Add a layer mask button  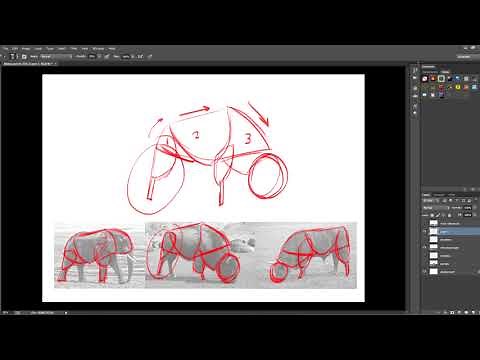[452, 312]
